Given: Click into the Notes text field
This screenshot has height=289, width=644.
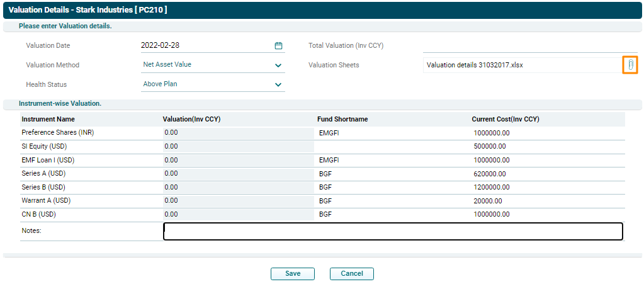Looking at the screenshot, I should pos(392,232).
